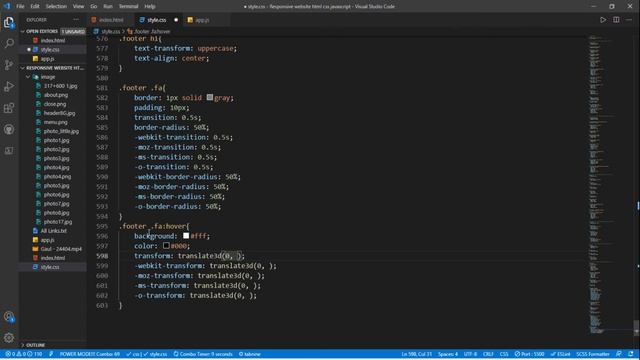The image size is (640, 360).
Task: Open the Source Control view
Action: click(x=9, y=64)
